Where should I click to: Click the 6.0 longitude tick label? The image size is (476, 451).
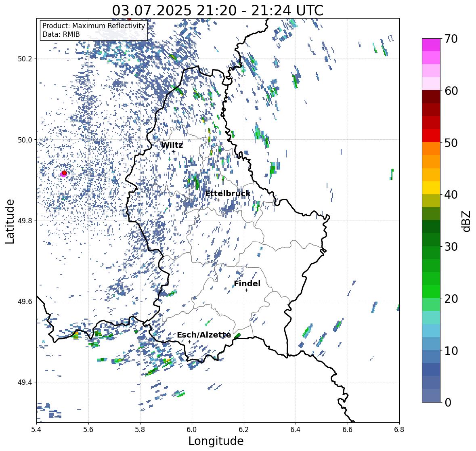192,429
